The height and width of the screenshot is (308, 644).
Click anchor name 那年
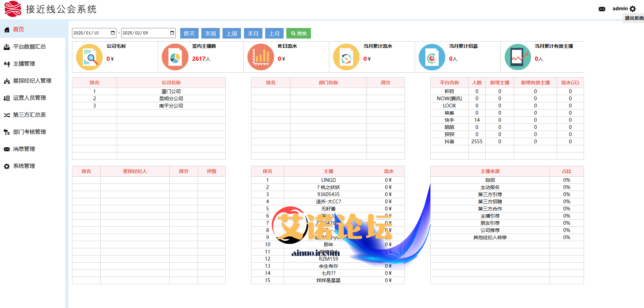click(x=328, y=245)
